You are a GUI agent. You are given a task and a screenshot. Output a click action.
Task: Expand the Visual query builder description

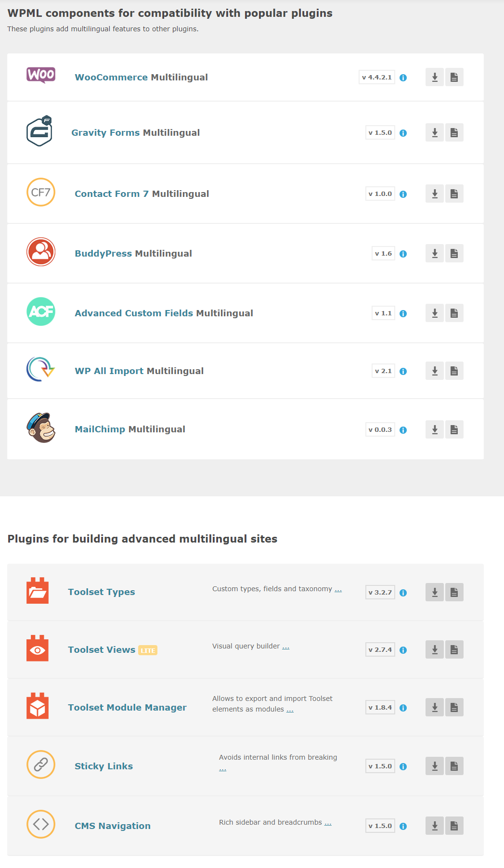[285, 647]
